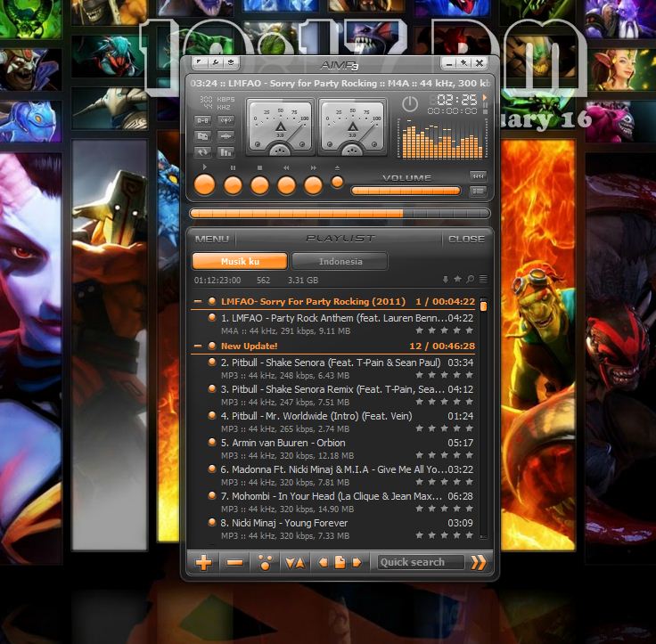Click the Play orange button
This screenshot has height=644, width=656.
pos(205,185)
